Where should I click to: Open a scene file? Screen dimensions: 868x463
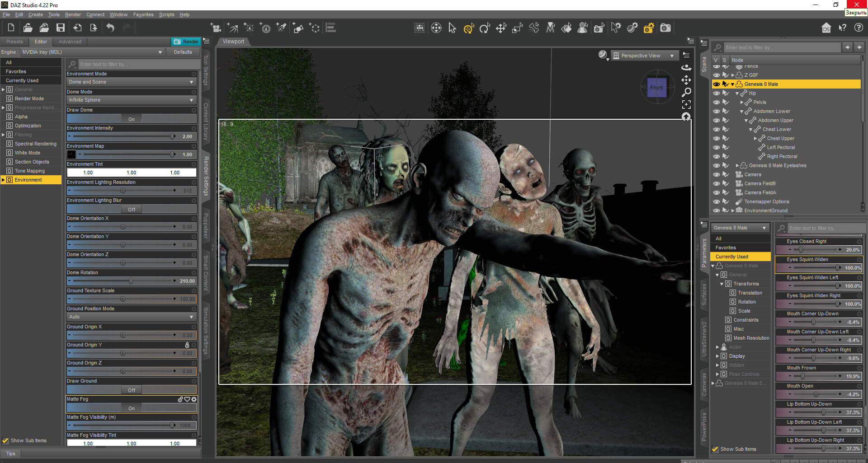[28, 28]
